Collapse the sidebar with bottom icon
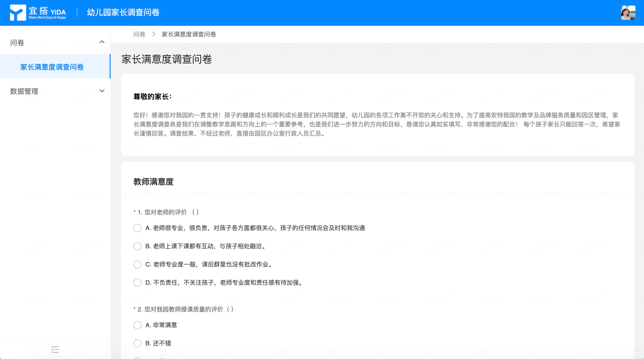 (x=55, y=349)
